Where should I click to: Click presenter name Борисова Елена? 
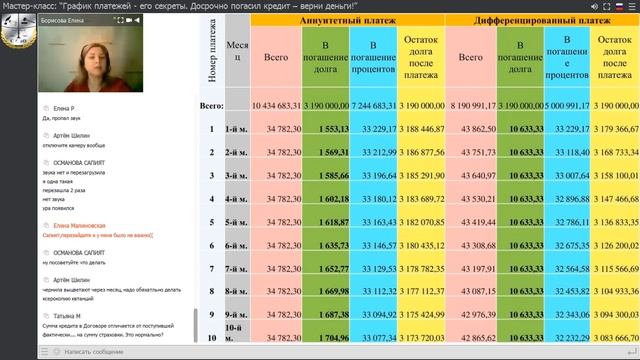point(62,20)
